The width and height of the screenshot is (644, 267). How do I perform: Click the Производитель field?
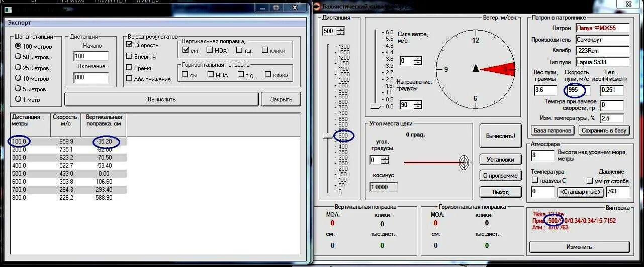[x=602, y=39]
